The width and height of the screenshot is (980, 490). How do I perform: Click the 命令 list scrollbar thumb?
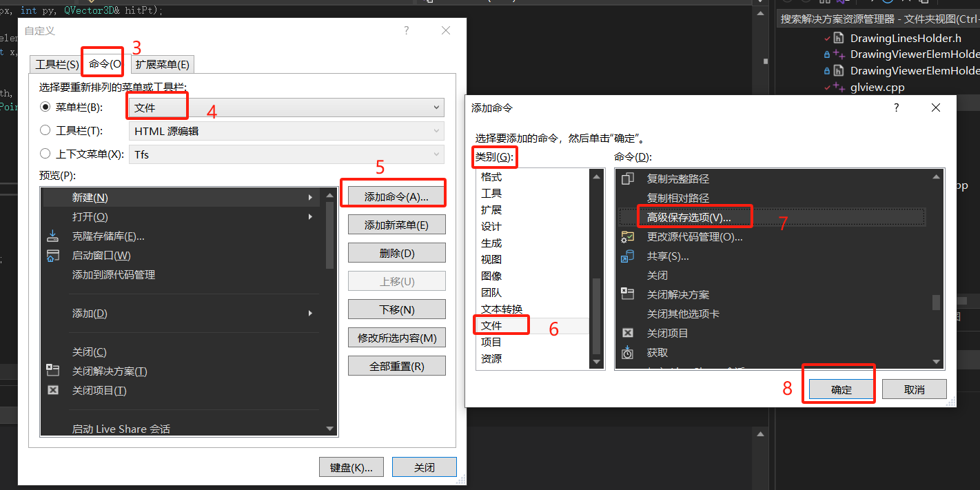[936, 302]
